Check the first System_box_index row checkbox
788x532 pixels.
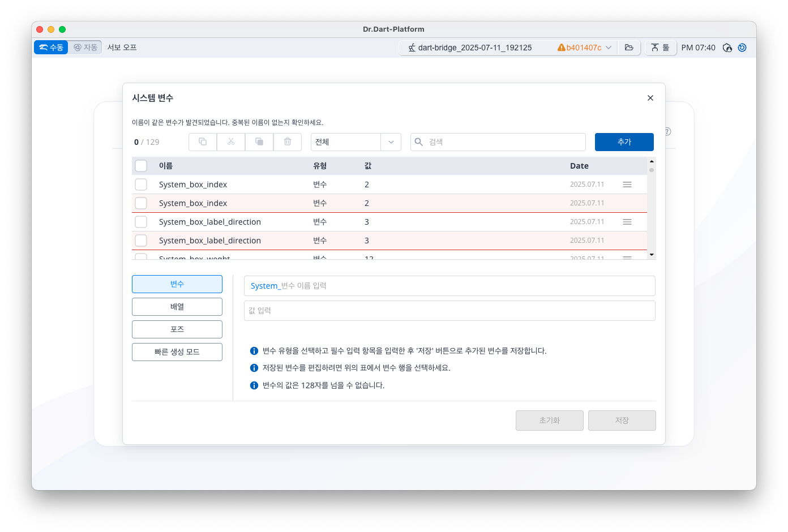(141, 185)
